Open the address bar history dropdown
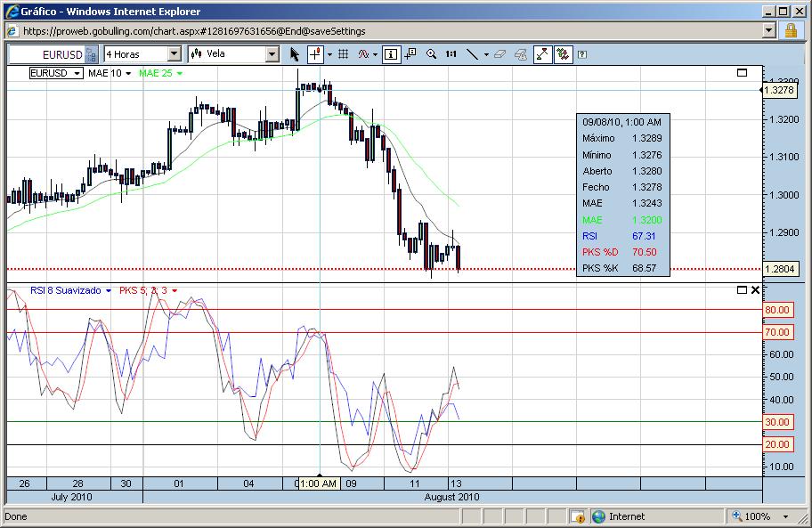 pyautogui.click(x=769, y=30)
